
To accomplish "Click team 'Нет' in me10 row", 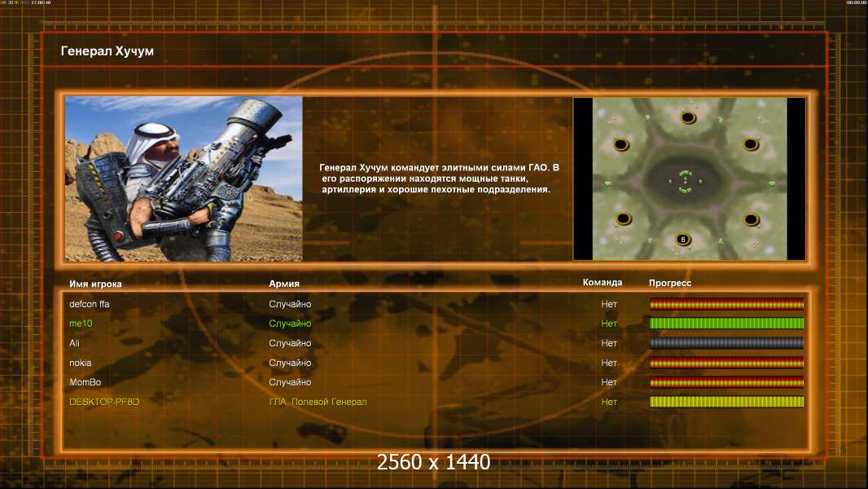I will 609,324.
